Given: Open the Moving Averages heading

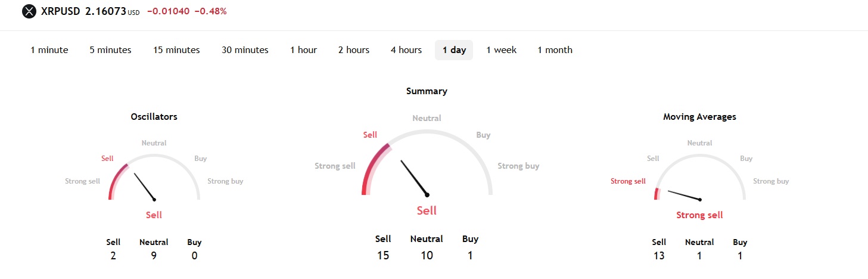Looking at the screenshot, I should click(699, 117).
